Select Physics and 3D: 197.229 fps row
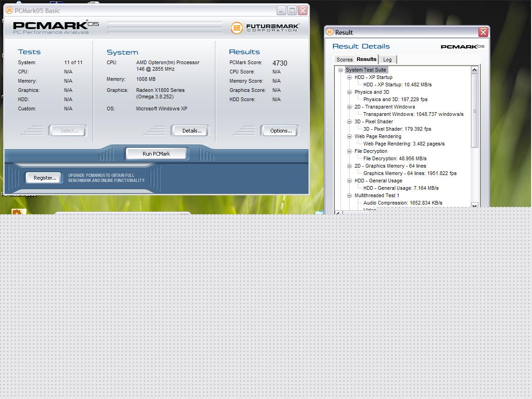 (395, 99)
